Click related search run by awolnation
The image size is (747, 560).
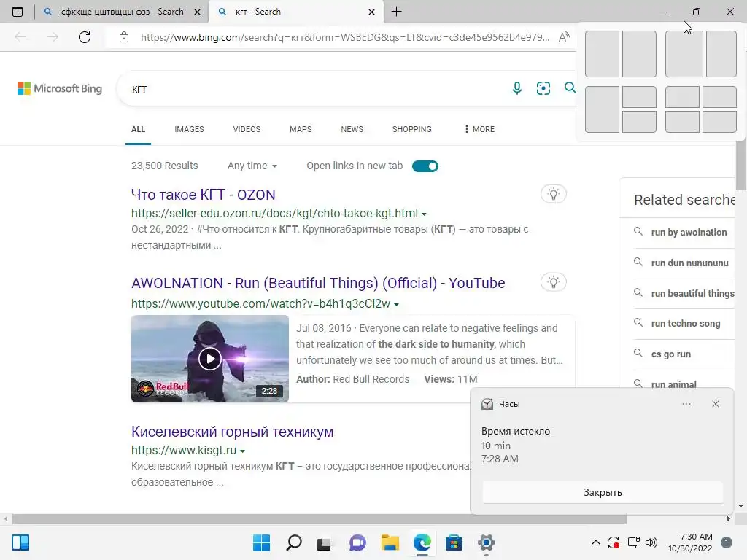click(x=689, y=233)
